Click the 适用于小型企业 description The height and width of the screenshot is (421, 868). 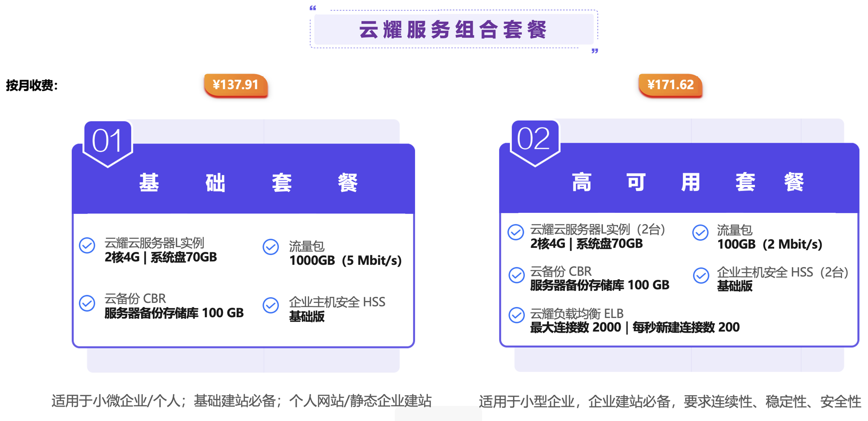(670, 402)
